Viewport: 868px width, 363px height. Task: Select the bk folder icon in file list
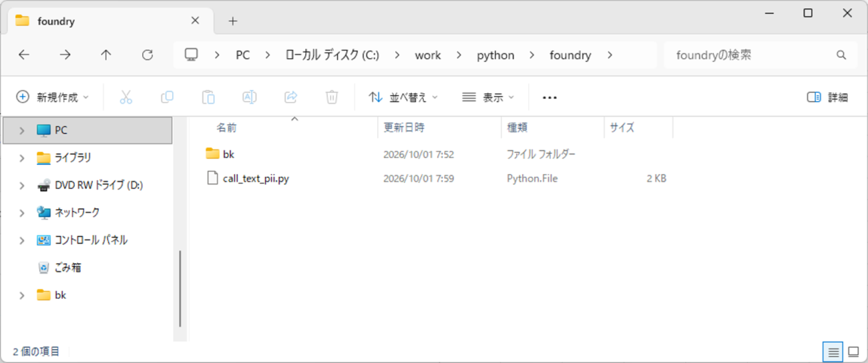212,154
